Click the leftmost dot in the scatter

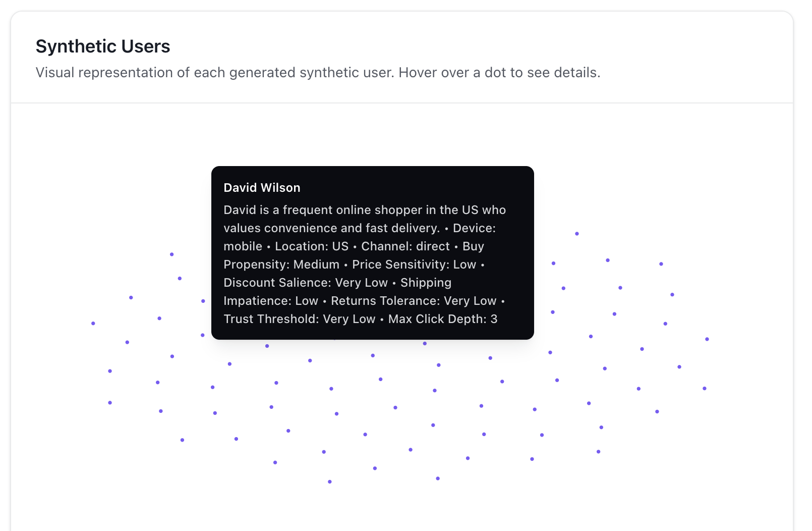pos(93,323)
